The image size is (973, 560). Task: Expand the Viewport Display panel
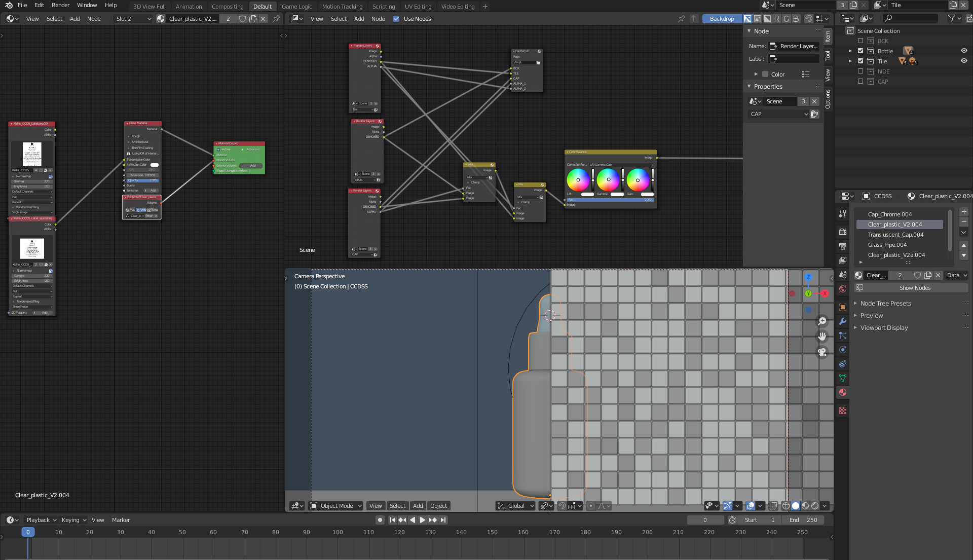[884, 328]
